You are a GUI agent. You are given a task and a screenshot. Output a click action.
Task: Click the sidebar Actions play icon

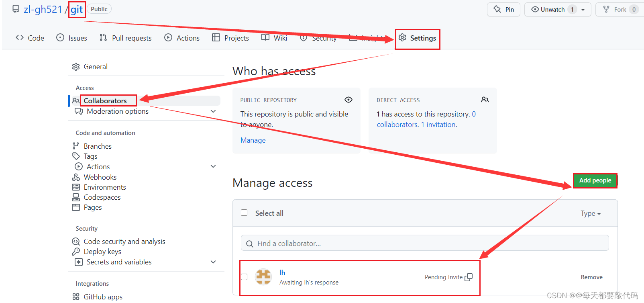click(79, 166)
